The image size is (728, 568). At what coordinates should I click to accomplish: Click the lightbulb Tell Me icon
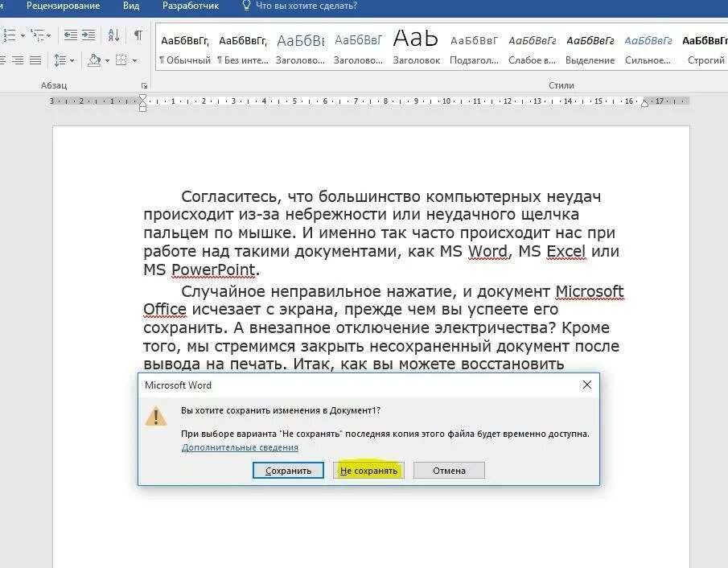point(246,6)
